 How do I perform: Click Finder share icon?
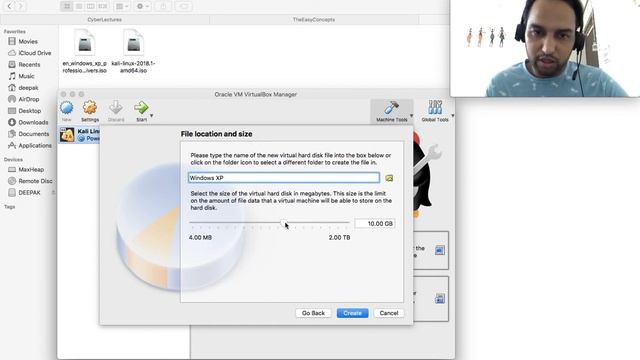click(163, 6)
